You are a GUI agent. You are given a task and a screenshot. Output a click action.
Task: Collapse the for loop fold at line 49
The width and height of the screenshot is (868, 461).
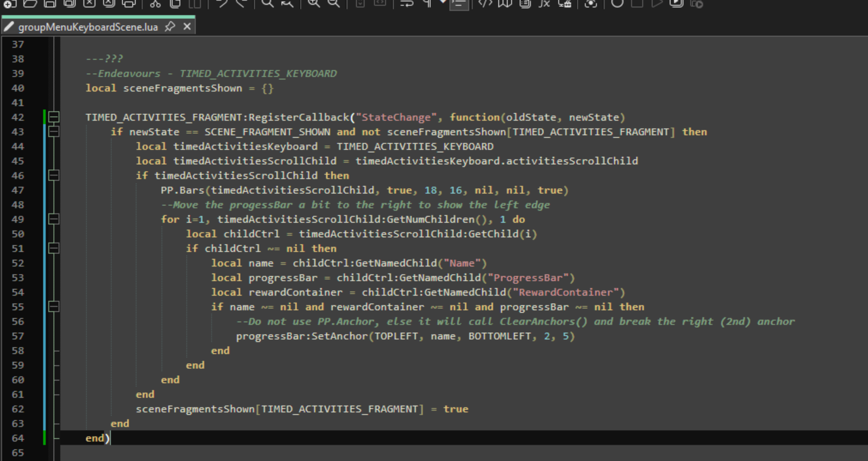point(54,219)
